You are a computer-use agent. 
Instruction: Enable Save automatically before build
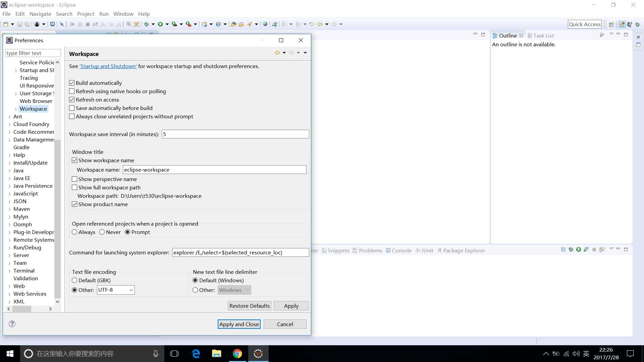point(72,108)
